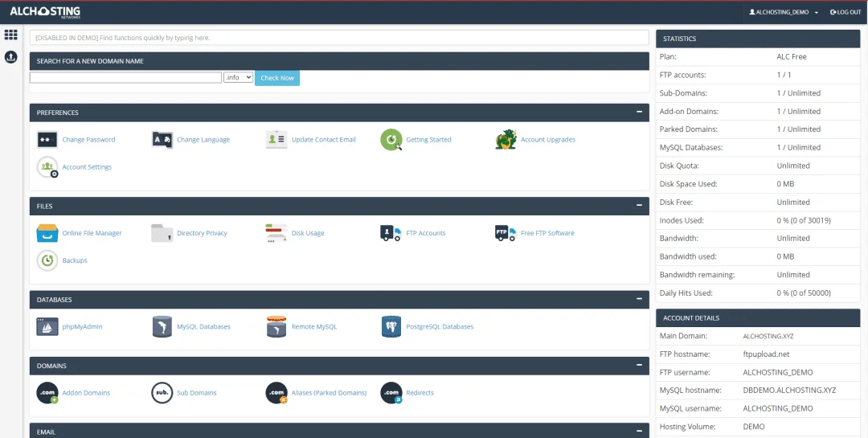Click the Aliases (Parked Domains) icon
This screenshot has height=438, width=868.
(x=276, y=393)
